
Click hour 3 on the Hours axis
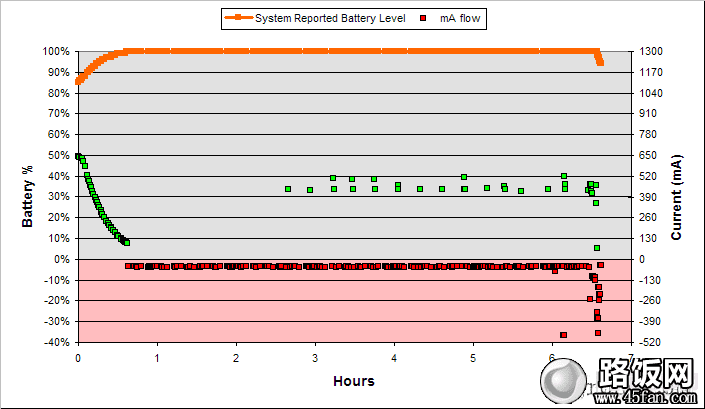pyautogui.click(x=315, y=359)
